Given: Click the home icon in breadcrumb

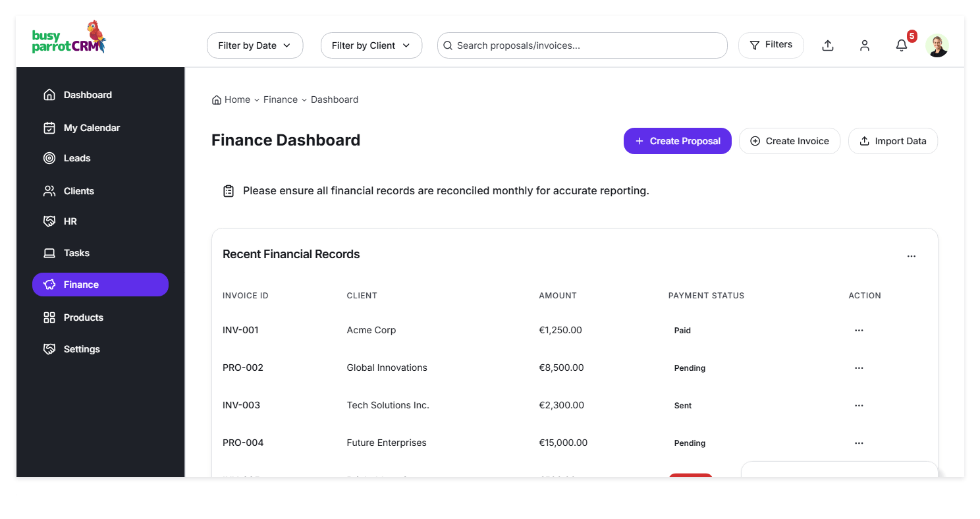Looking at the screenshot, I should point(216,100).
